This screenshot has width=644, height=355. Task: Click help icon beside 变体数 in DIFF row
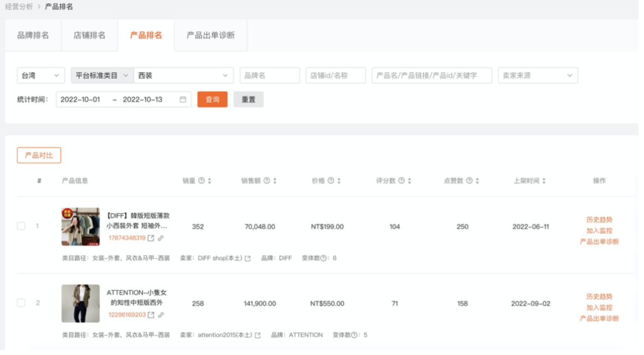click(x=324, y=258)
